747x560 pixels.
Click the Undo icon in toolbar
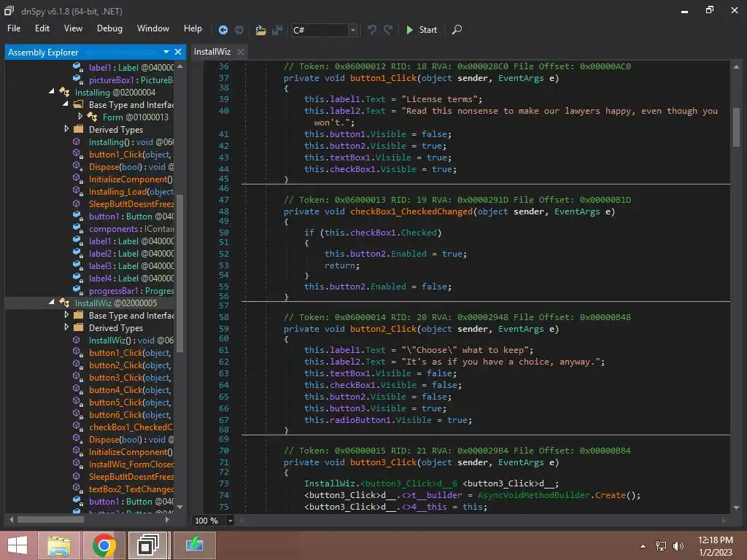click(372, 30)
